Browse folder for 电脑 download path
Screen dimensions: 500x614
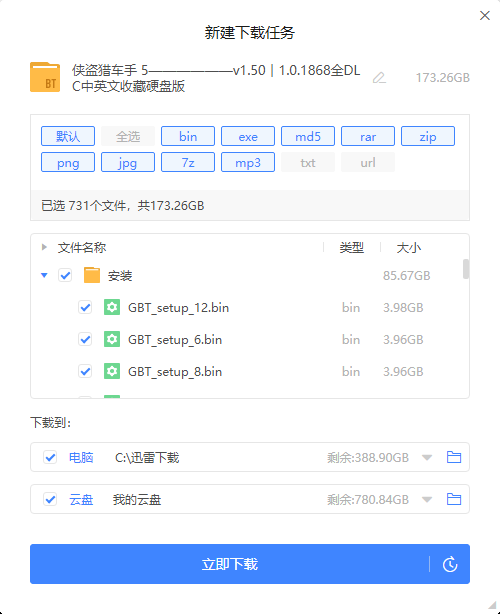click(454, 457)
